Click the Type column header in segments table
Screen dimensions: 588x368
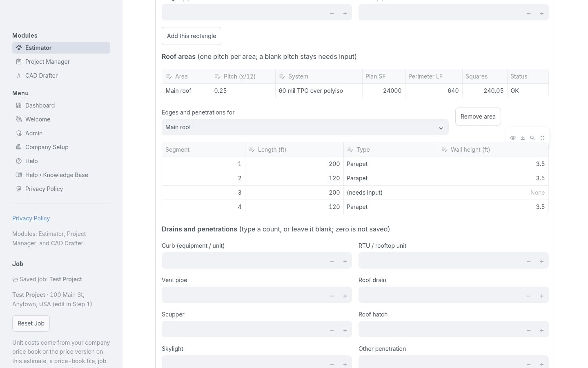click(390, 150)
